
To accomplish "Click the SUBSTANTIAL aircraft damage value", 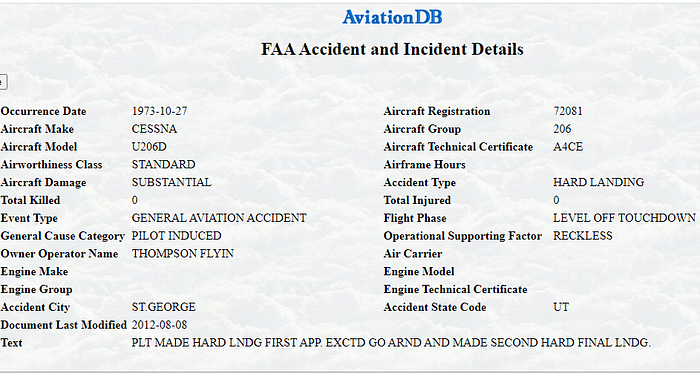I will pos(171,182).
